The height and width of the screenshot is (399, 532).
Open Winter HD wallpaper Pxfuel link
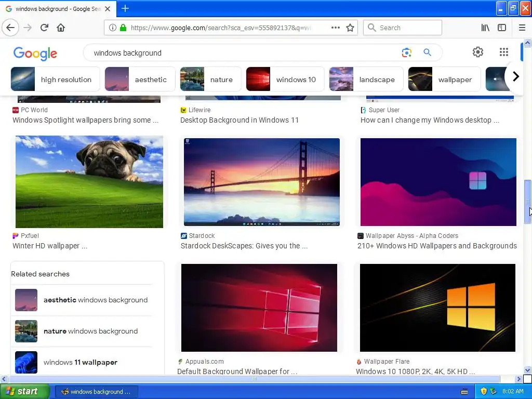click(x=50, y=246)
